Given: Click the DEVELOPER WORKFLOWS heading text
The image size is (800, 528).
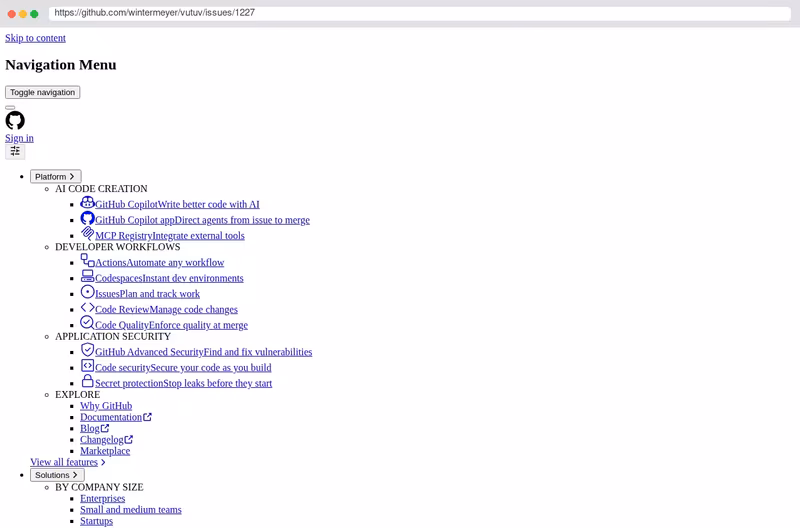Looking at the screenshot, I should coord(117,247).
